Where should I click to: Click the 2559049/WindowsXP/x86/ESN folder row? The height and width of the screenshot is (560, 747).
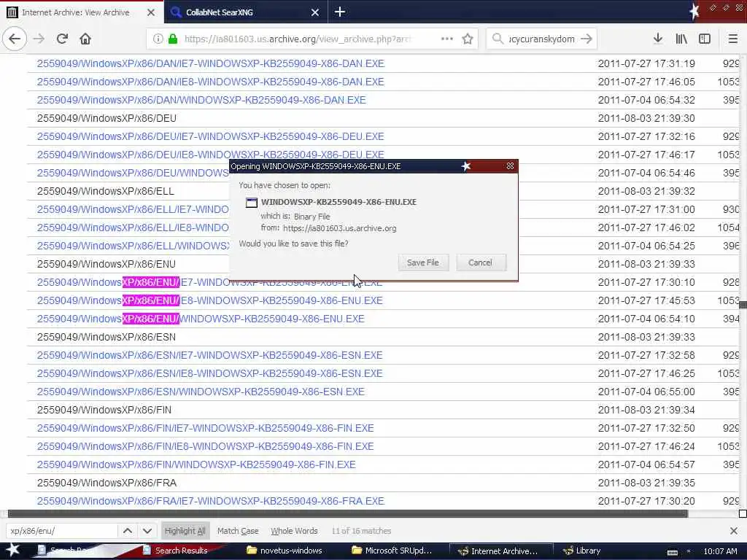tap(383, 337)
